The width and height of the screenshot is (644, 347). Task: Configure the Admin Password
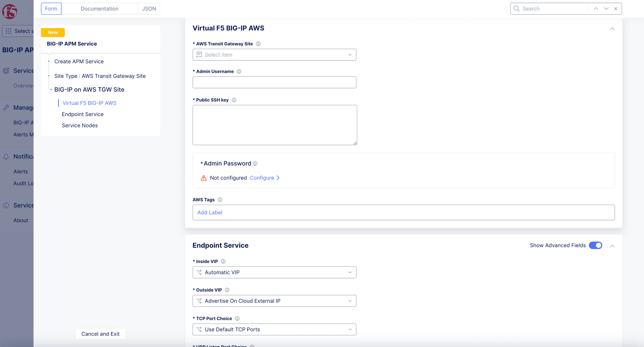click(262, 178)
